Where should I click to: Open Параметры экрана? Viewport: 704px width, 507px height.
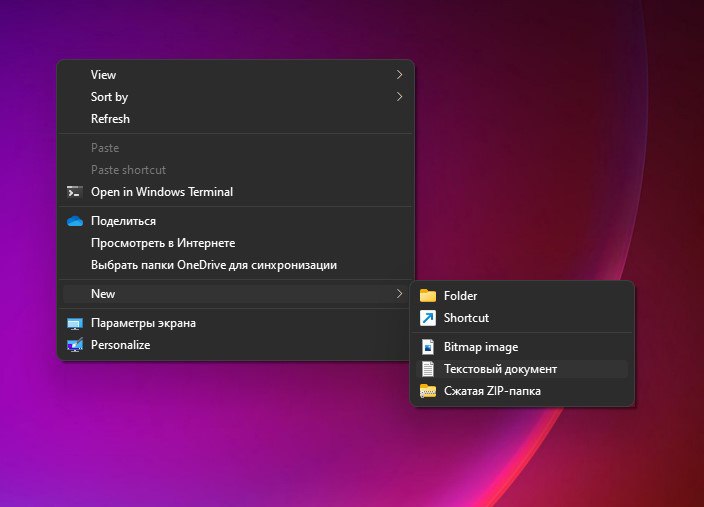[x=236, y=323]
